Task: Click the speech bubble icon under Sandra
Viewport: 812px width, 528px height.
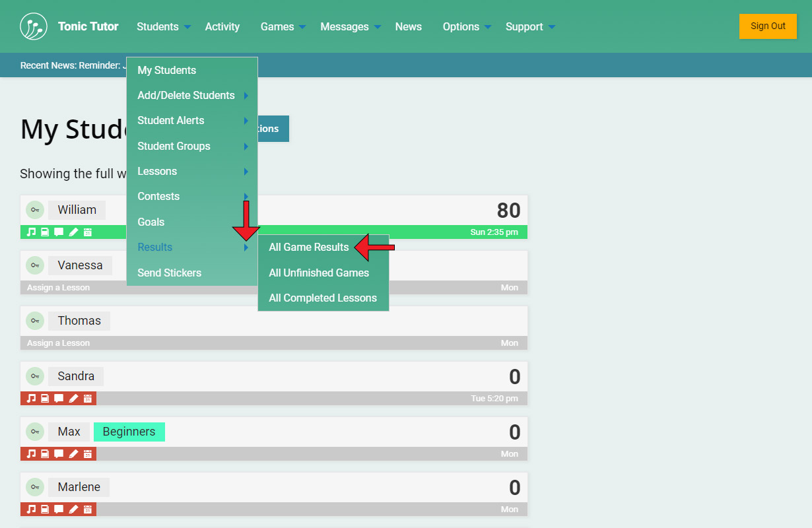Action: (59, 399)
